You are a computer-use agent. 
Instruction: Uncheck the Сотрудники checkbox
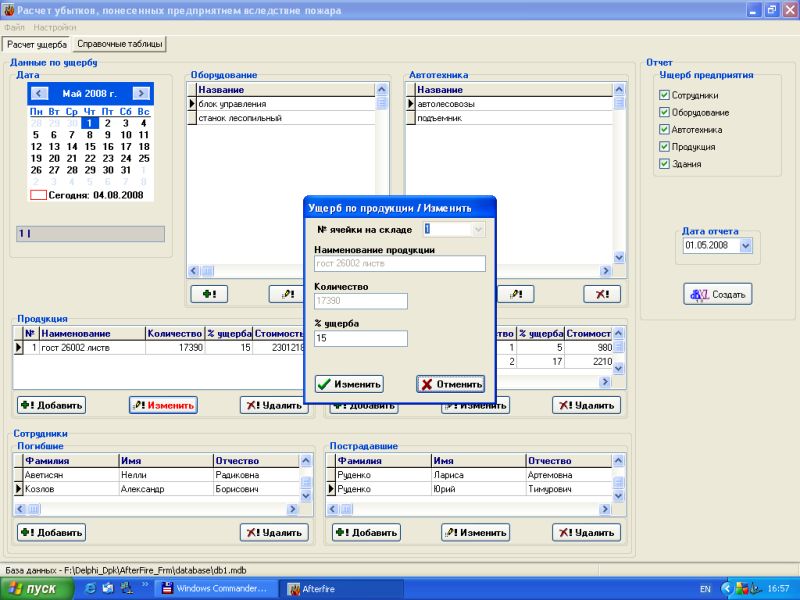[x=664, y=95]
